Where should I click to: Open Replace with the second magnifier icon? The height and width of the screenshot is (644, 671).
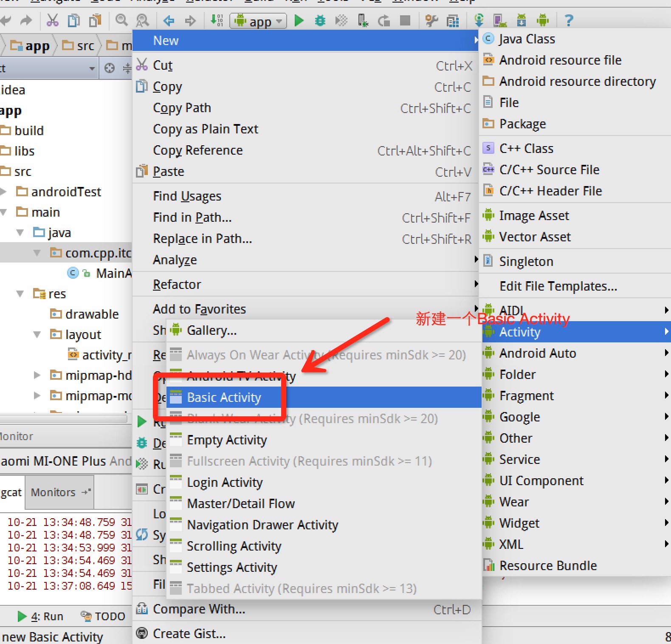pyautogui.click(x=143, y=20)
